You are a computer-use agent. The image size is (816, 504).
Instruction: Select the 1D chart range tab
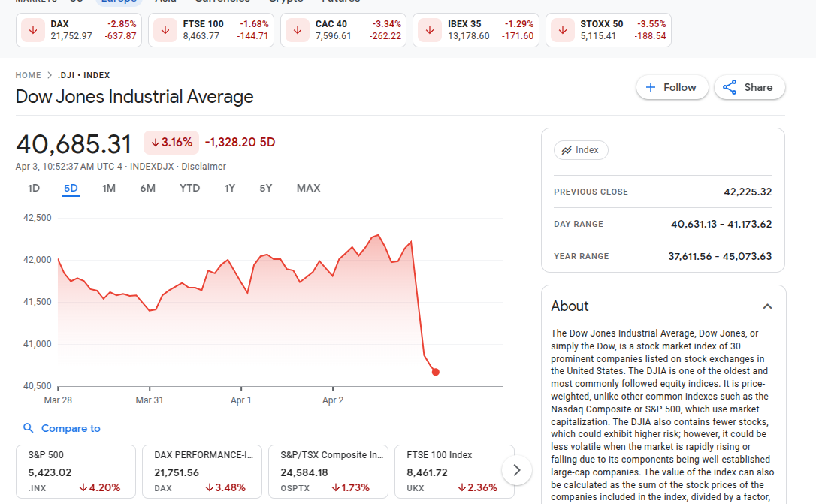pyautogui.click(x=34, y=188)
